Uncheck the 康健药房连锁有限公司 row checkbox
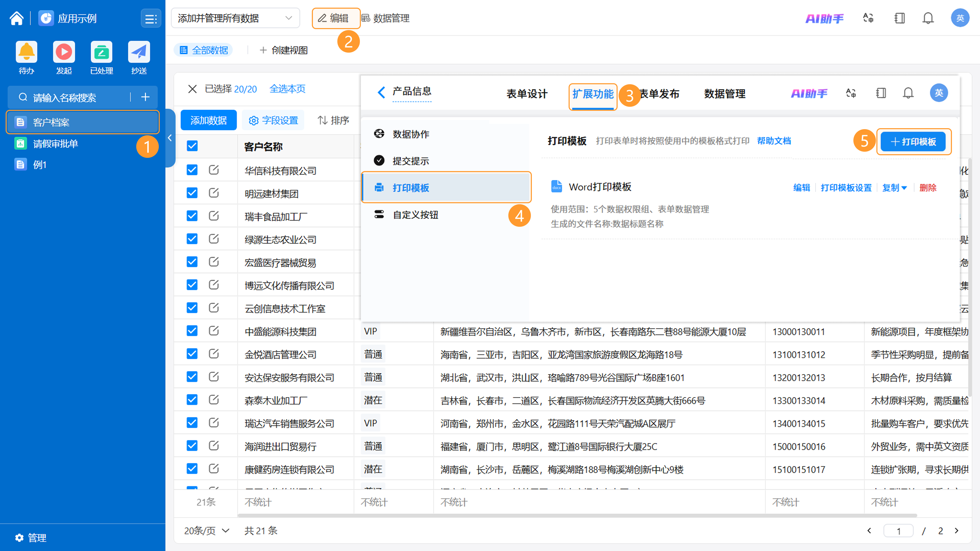This screenshot has width=980, height=551. pos(192,469)
